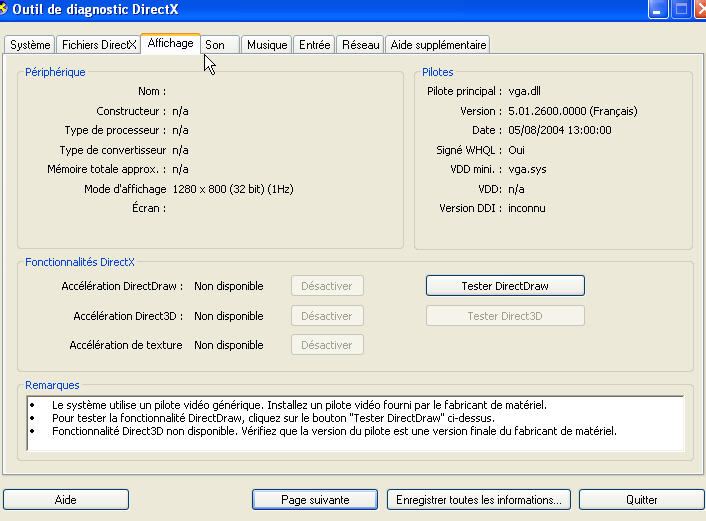Go to the Musique tab
Screen dimensions: 706x521
[267, 45]
